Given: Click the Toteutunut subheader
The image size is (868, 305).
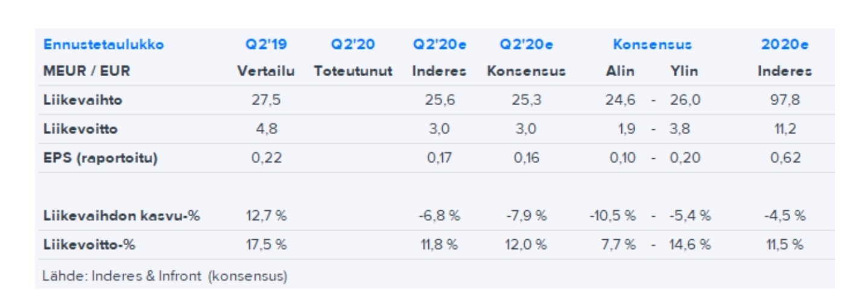Looking at the screenshot, I should (x=353, y=71).
